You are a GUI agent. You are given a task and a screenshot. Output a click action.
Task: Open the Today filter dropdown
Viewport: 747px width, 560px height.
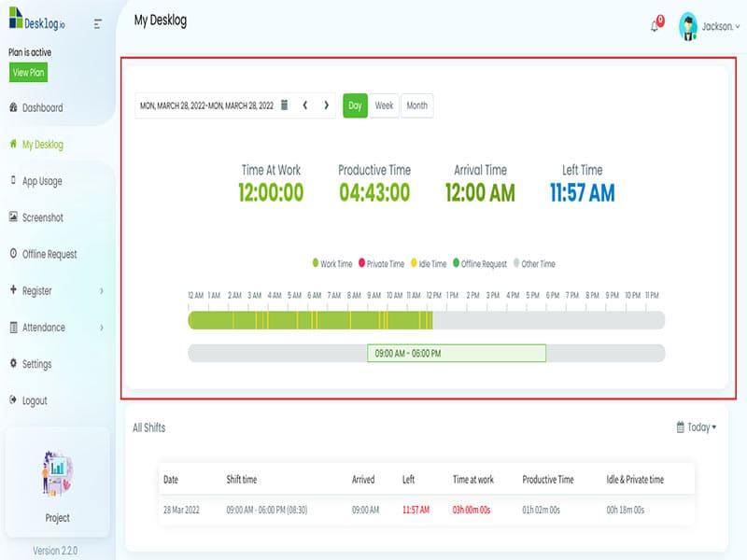[697, 427]
